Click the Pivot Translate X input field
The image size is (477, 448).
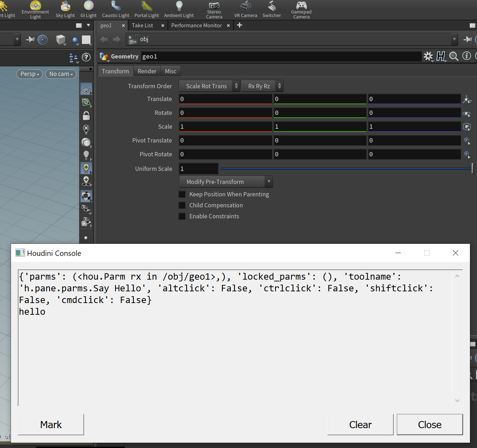[x=226, y=140]
